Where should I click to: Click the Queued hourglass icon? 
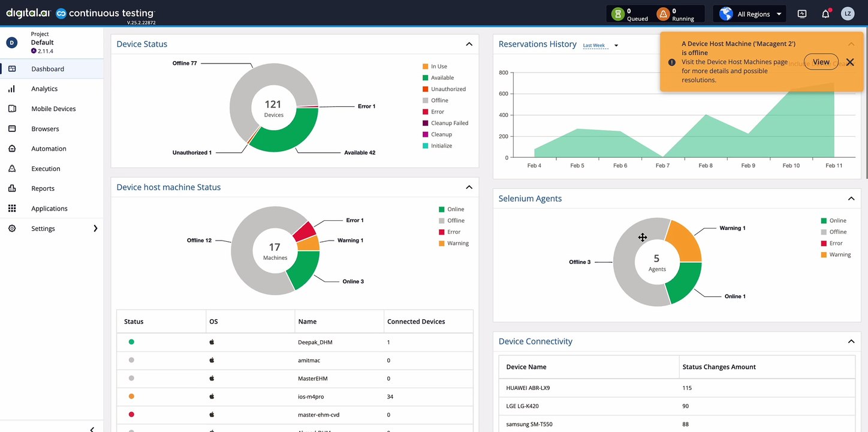617,14
